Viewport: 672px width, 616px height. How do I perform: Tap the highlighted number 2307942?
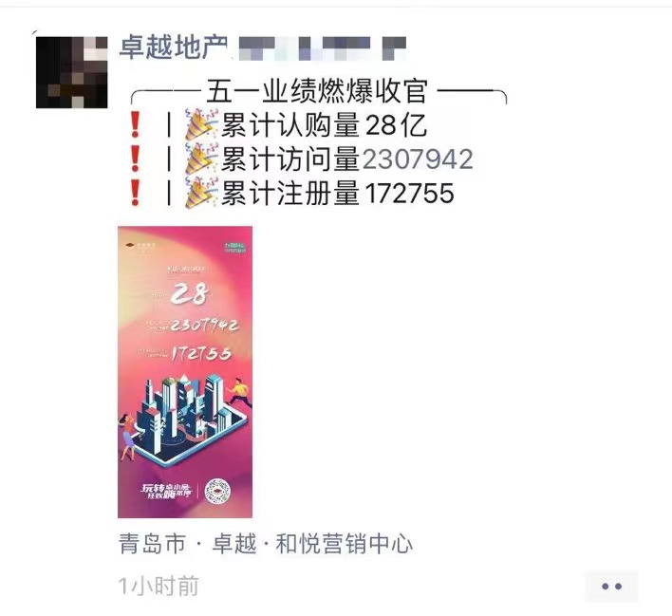418,159
